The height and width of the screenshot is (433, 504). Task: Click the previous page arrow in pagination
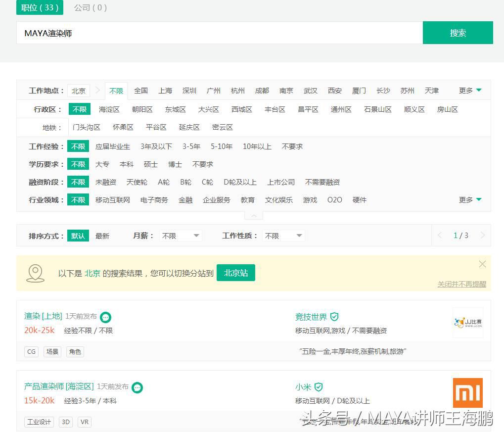point(440,236)
